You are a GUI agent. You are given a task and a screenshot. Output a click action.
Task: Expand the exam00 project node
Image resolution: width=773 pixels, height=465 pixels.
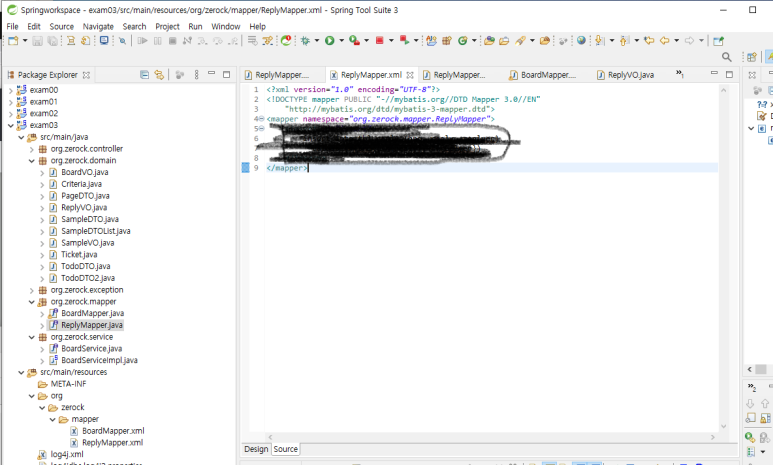click(x=11, y=90)
